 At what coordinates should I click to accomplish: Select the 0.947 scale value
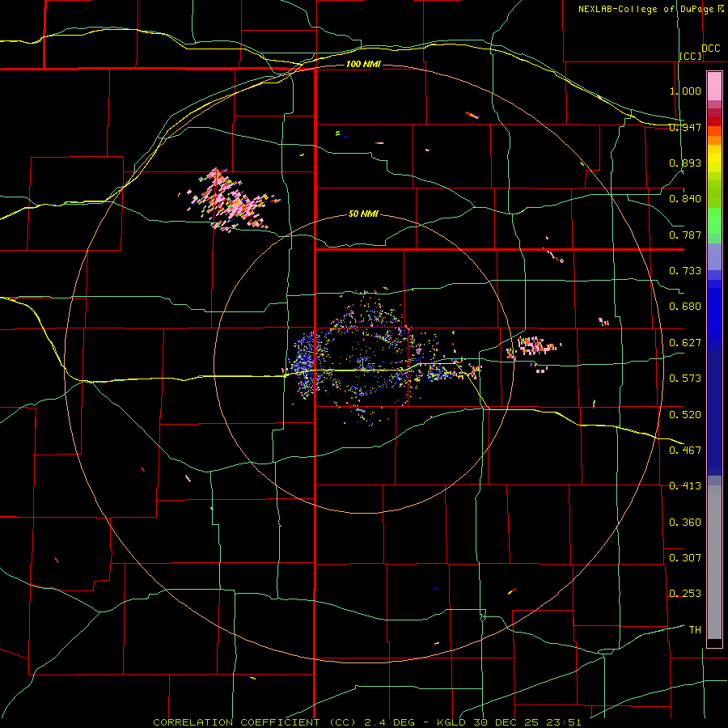[x=685, y=127]
